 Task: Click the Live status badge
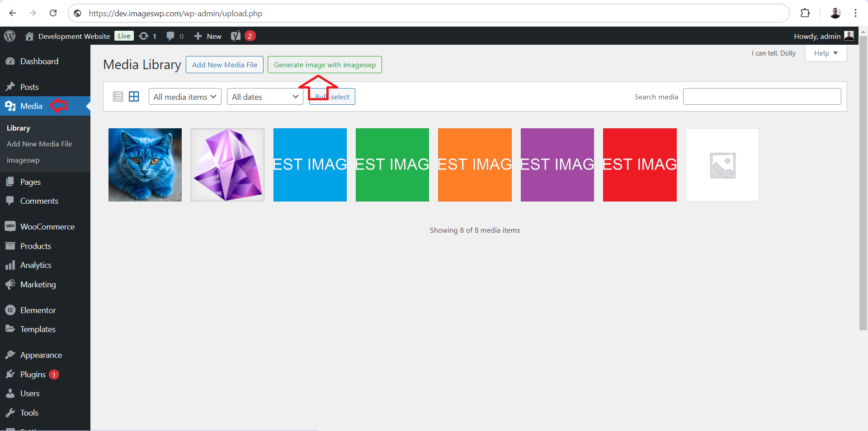(x=124, y=36)
